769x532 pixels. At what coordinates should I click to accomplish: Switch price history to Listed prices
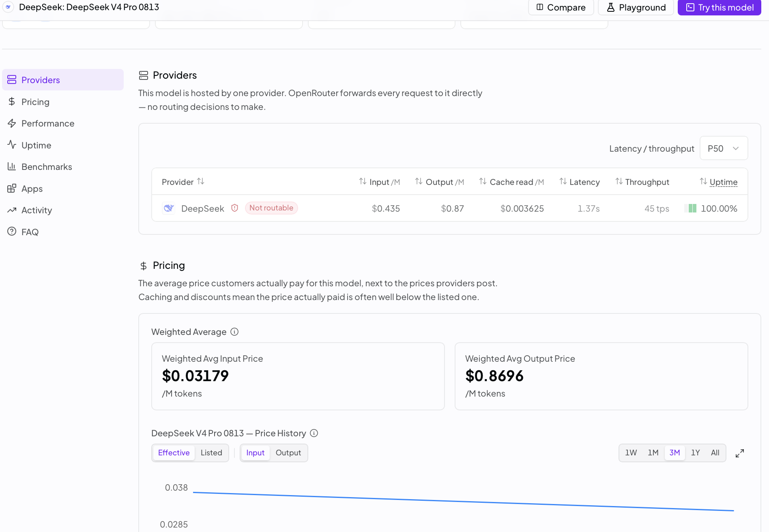(211, 453)
